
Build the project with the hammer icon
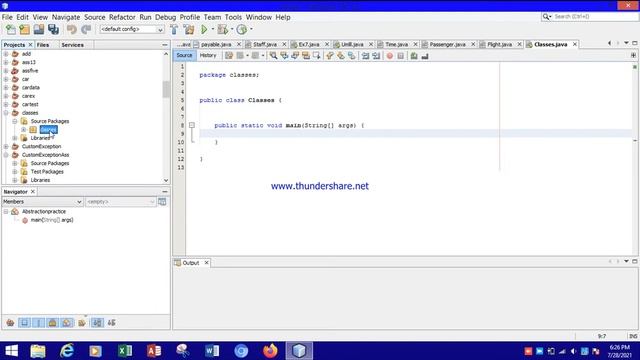click(x=174, y=29)
